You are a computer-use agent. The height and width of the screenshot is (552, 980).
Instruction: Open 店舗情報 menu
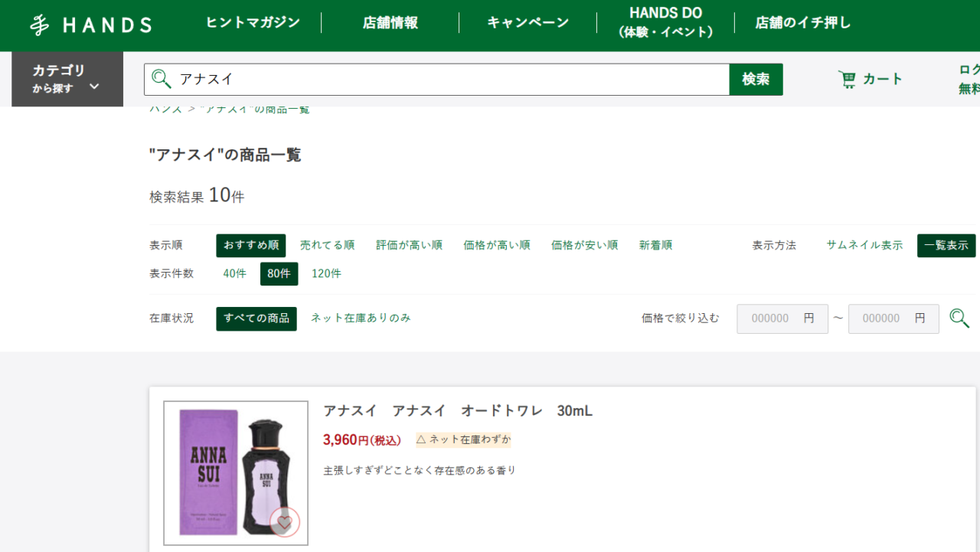[390, 23]
